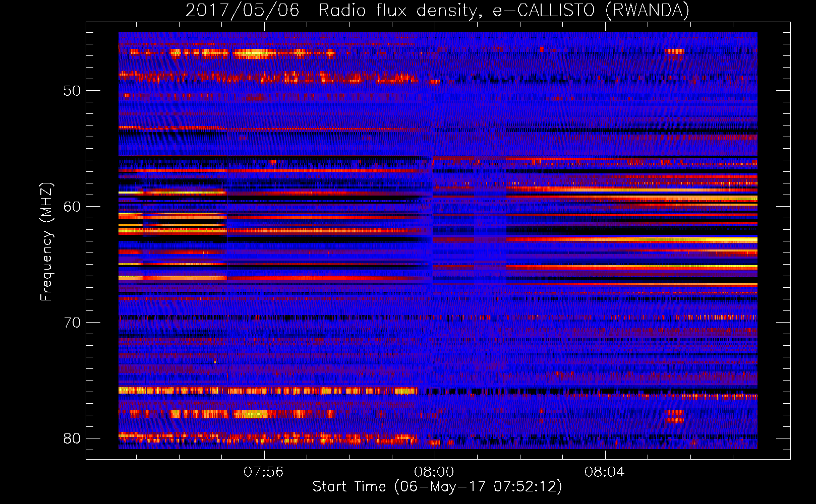
Task: Click the x-axis time label '08:00'
Action: (434, 472)
